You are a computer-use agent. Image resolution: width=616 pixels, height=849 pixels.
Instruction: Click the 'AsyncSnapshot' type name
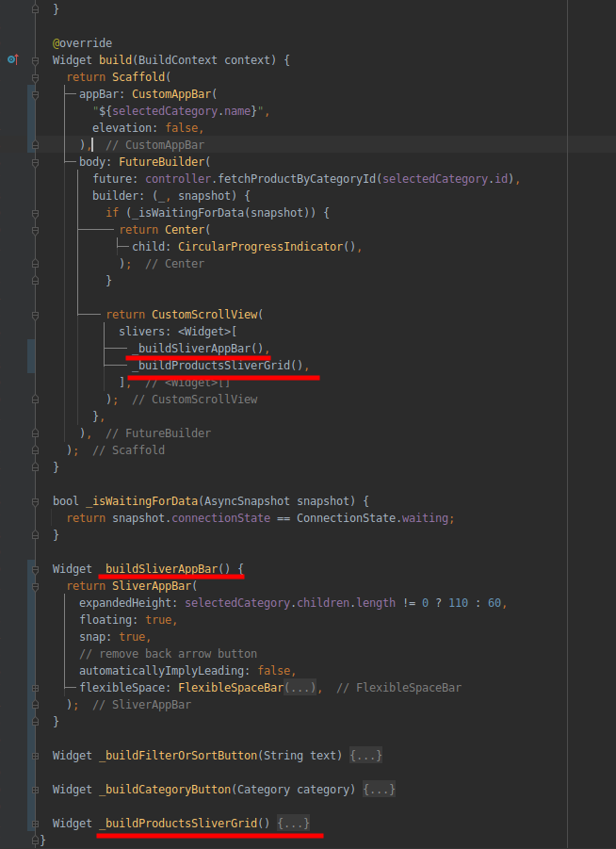(x=248, y=501)
